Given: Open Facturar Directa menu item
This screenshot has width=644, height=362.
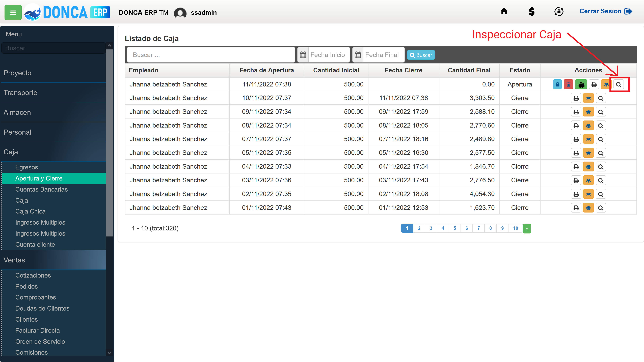Looking at the screenshot, I should tap(53, 330).
